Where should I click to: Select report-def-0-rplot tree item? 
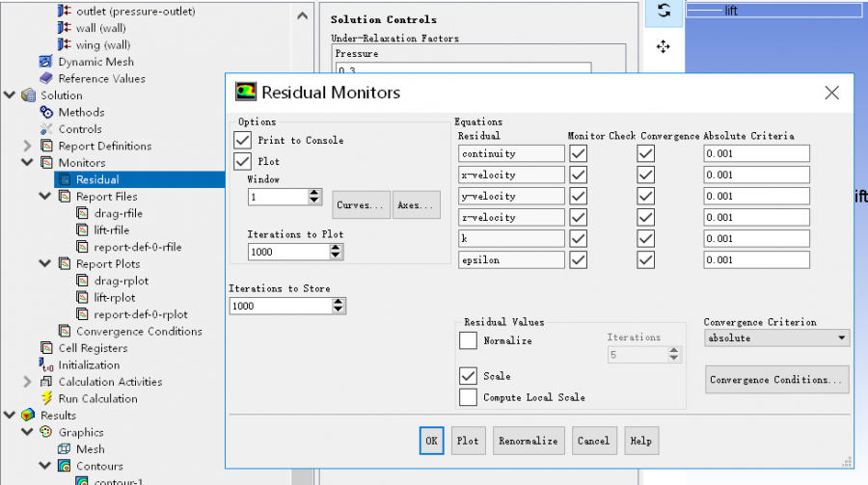pos(141,314)
